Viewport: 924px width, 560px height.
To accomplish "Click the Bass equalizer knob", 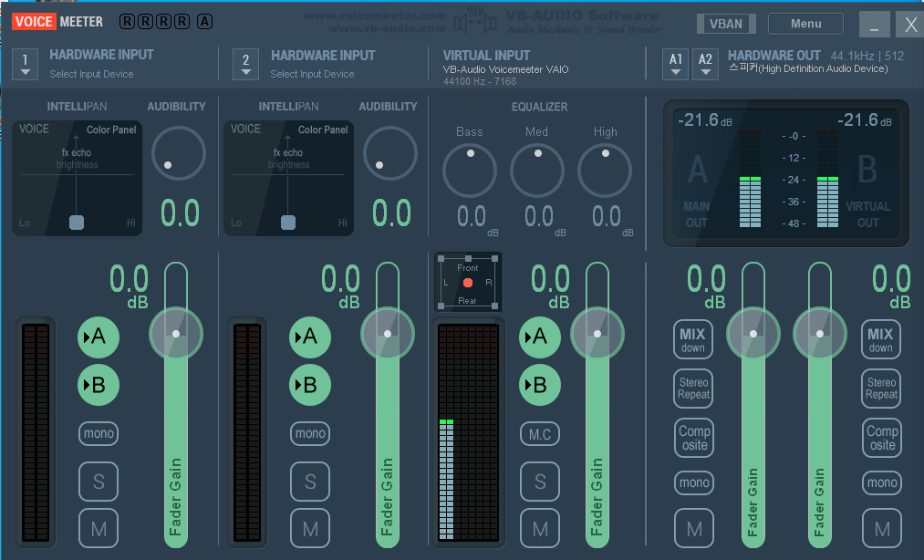I will click(x=470, y=171).
